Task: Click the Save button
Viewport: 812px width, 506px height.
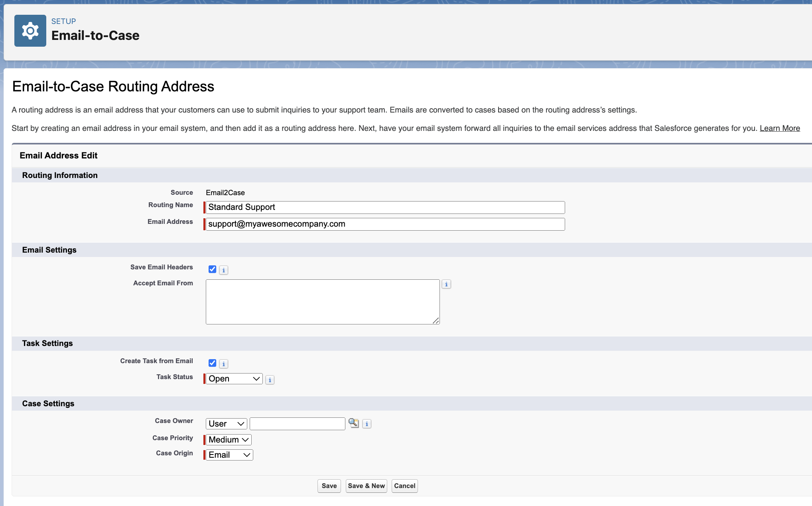Action: [329, 486]
